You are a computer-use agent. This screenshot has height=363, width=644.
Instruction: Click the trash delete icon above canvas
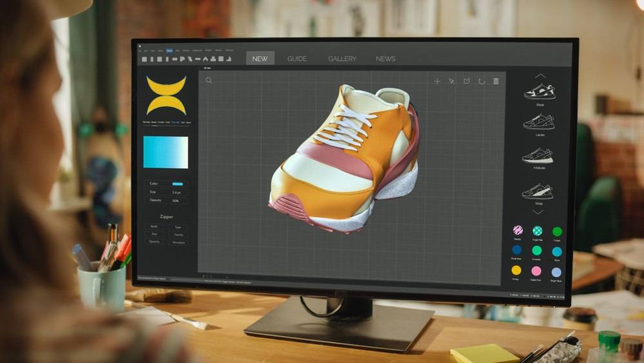496,81
